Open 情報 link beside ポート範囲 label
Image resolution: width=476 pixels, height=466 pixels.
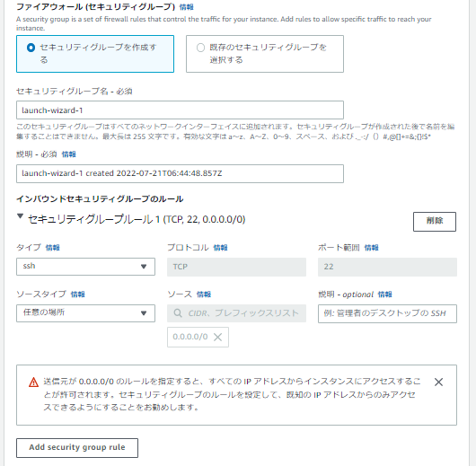coord(371,248)
